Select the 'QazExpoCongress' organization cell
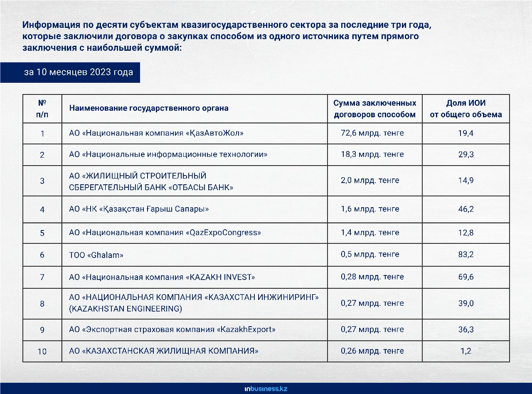 click(195, 233)
